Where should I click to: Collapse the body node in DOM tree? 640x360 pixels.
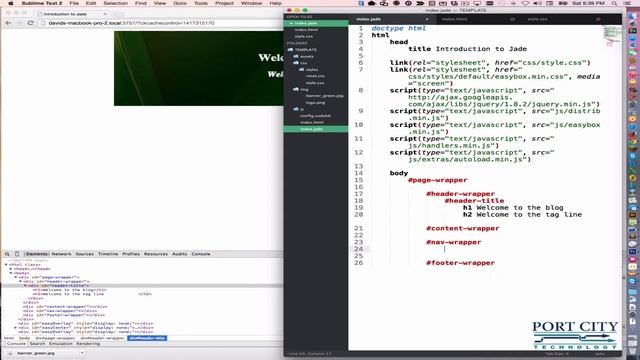[11, 273]
